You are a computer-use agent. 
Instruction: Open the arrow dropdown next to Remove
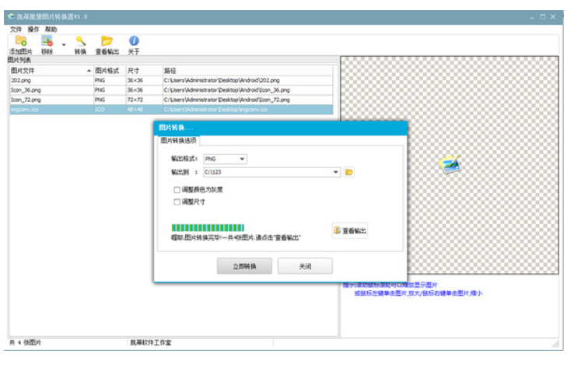pyautogui.click(x=64, y=44)
